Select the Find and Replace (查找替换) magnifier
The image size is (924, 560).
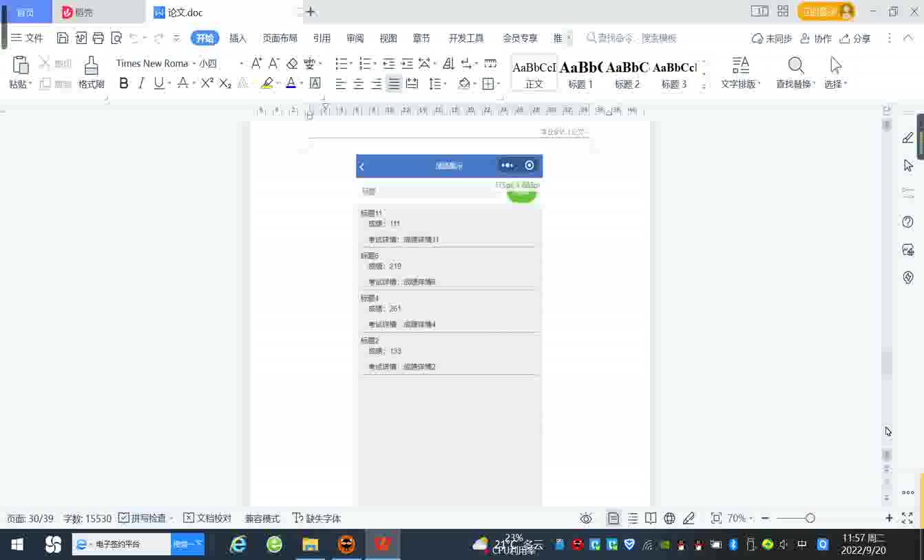click(x=796, y=67)
